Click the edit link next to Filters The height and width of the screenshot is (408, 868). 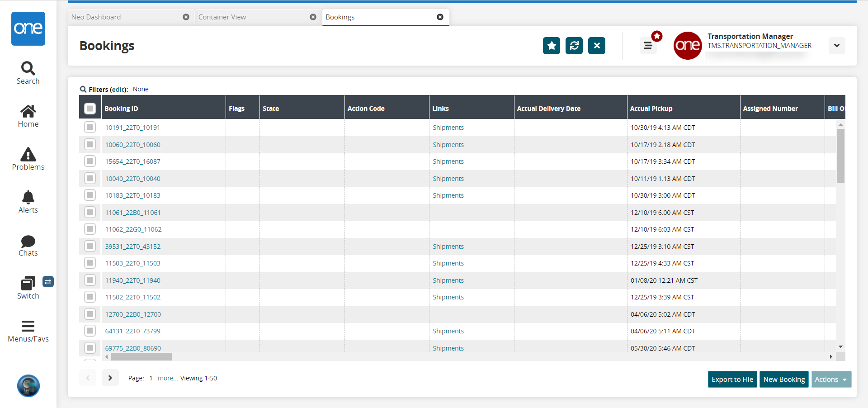(118, 90)
